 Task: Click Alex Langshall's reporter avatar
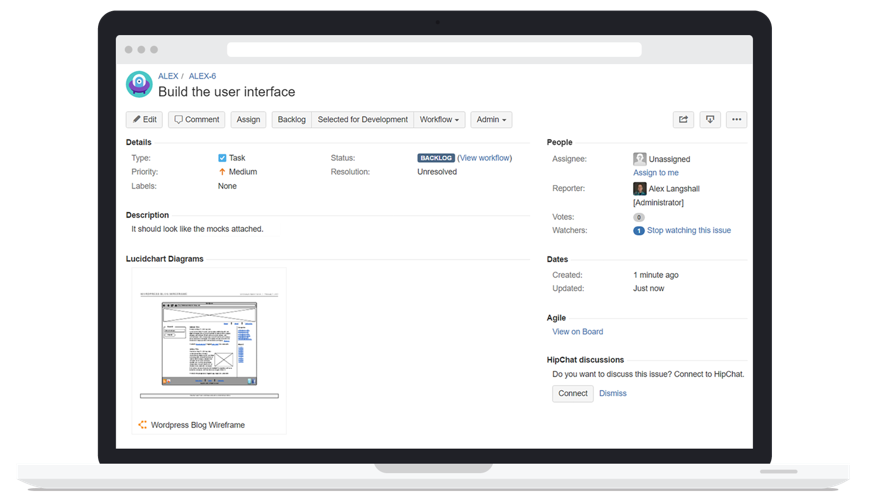coord(639,189)
